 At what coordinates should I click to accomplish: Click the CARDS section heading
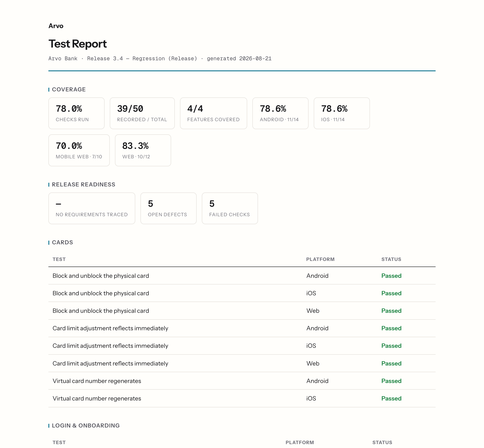pyautogui.click(x=62, y=242)
